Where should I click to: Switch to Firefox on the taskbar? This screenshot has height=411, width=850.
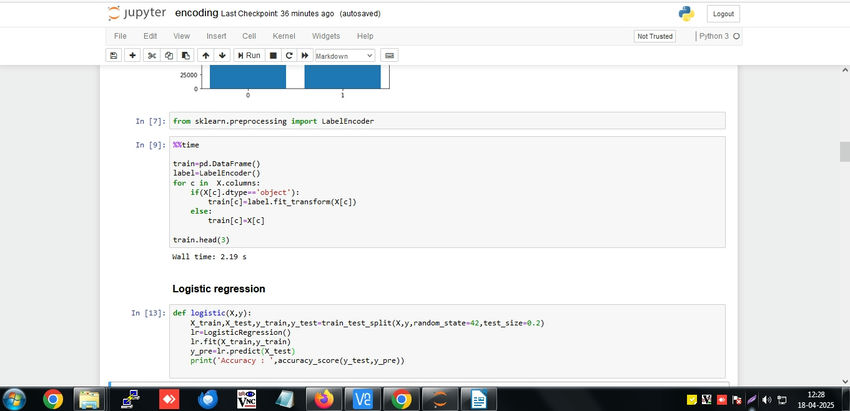(x=324, y=400)
